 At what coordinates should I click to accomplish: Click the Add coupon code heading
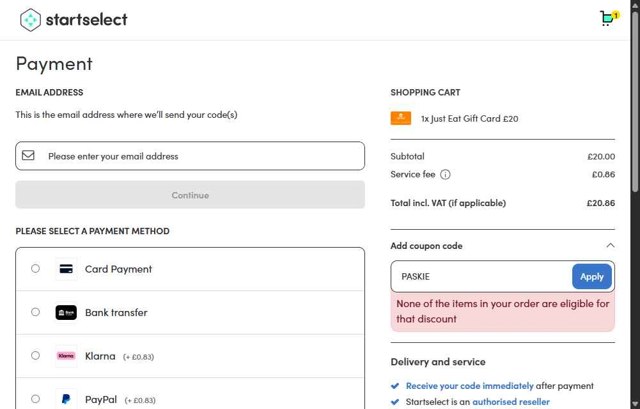point(427,246)
